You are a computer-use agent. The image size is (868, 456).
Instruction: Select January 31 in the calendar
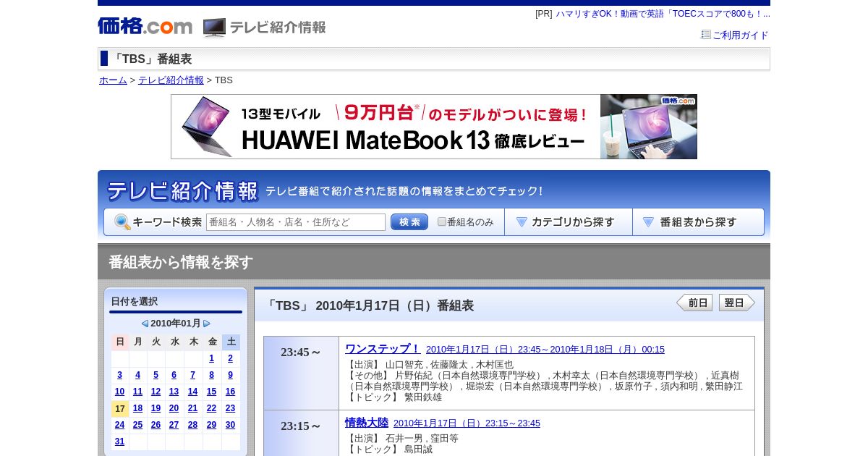[120, 442]
